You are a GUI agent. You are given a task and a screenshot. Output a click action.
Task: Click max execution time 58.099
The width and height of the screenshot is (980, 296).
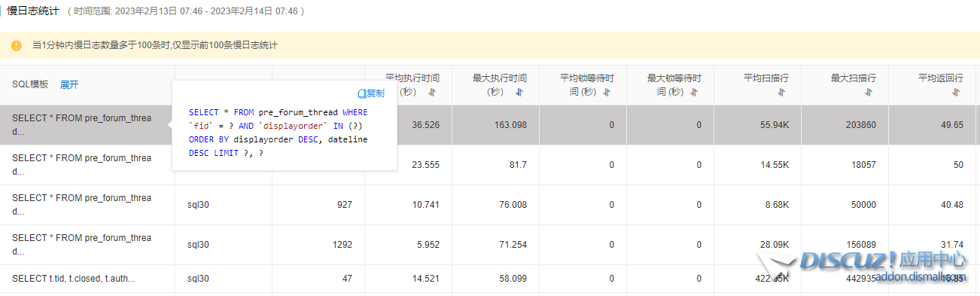(513, 279)
